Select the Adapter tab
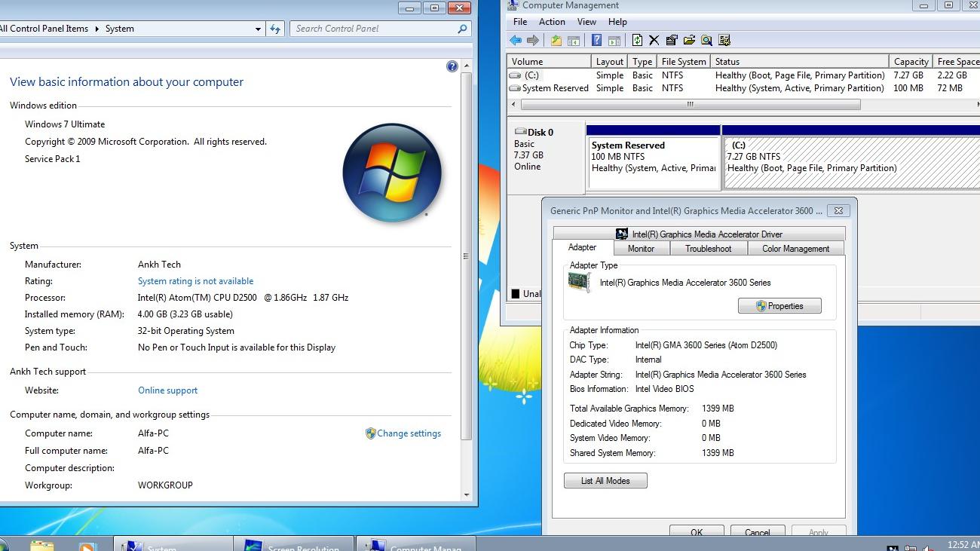 pos(582,247)
